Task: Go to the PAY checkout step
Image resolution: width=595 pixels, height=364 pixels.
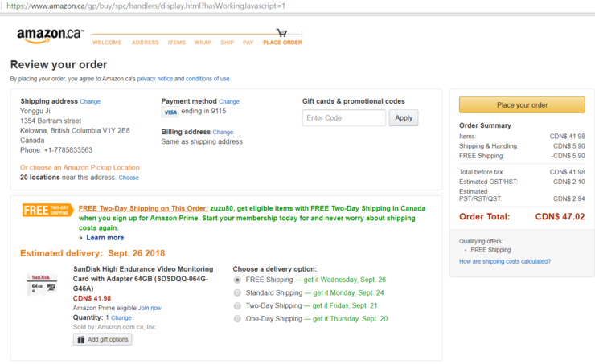Action: [x=248, y=43]
